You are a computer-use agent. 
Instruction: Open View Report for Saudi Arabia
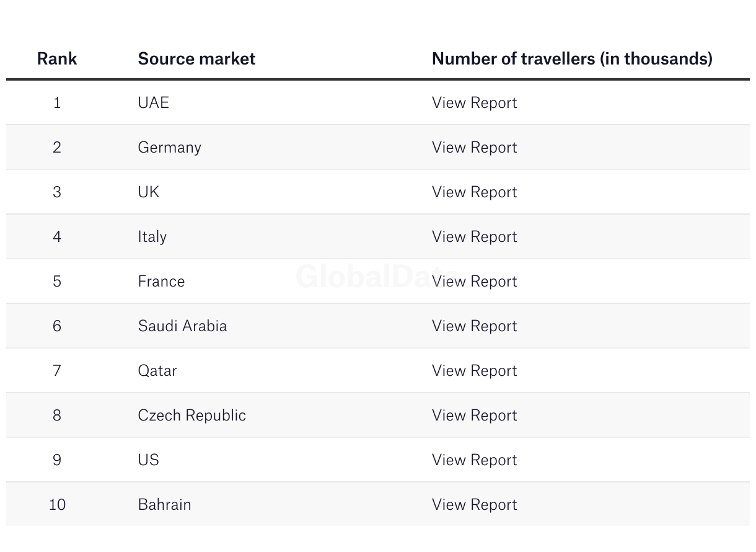[474, 326]
